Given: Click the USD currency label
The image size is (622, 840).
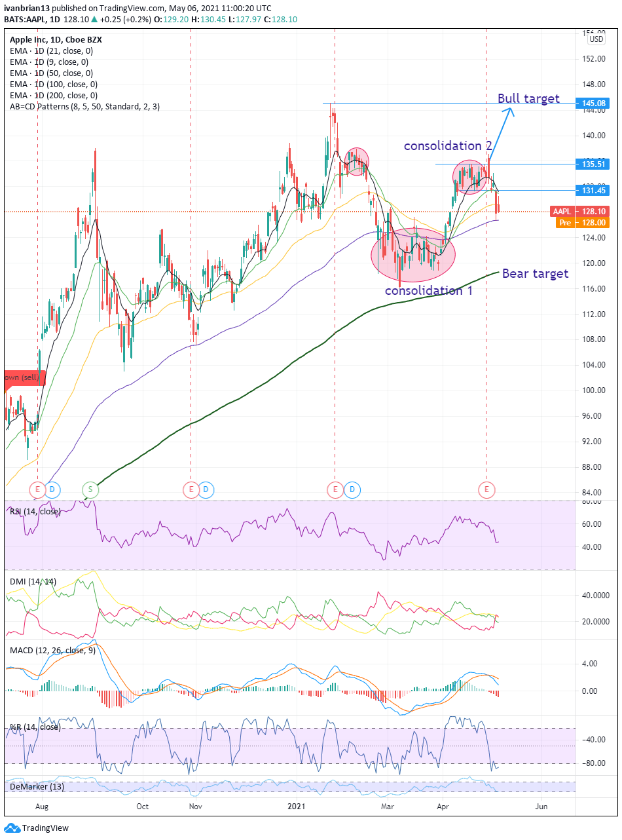Looking at the screenshot, I should (596, 39).
